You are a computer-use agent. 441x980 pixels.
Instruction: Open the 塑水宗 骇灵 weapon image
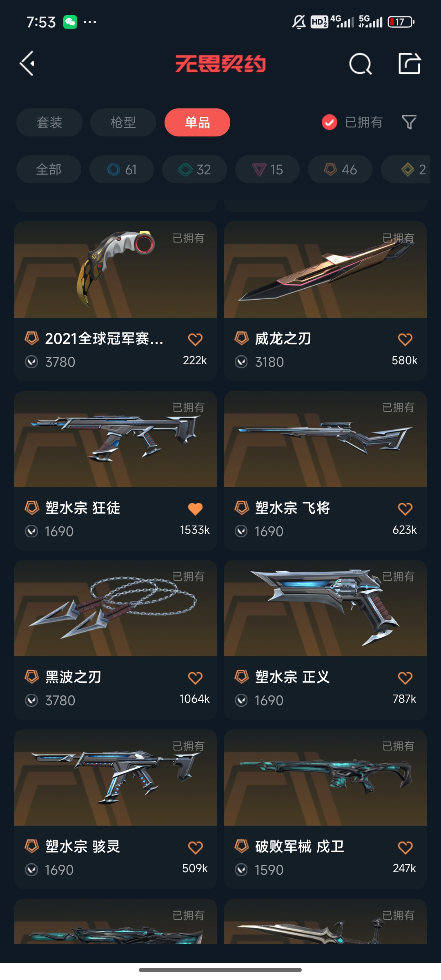116,777
